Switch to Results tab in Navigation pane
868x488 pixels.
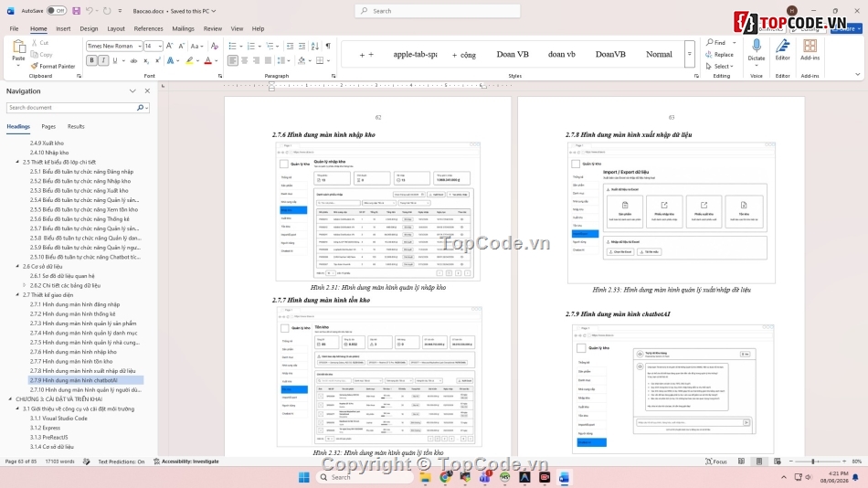76,126
